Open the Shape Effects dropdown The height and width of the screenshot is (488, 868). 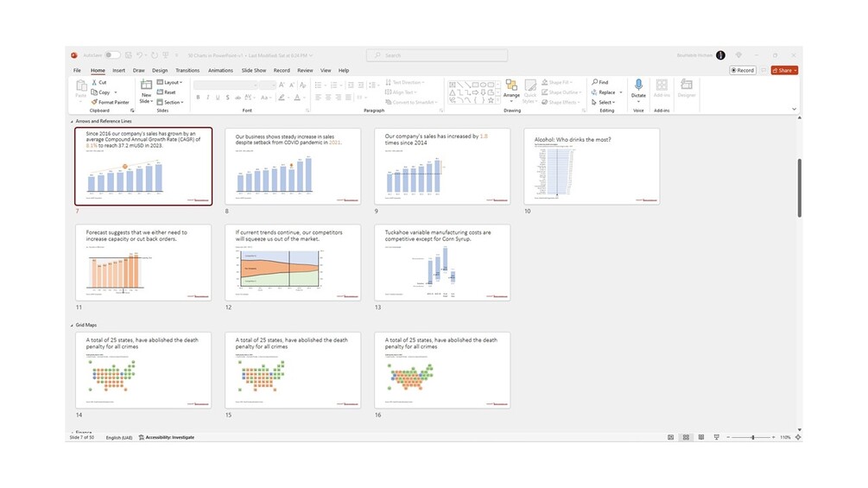click(x=561, y=103)
